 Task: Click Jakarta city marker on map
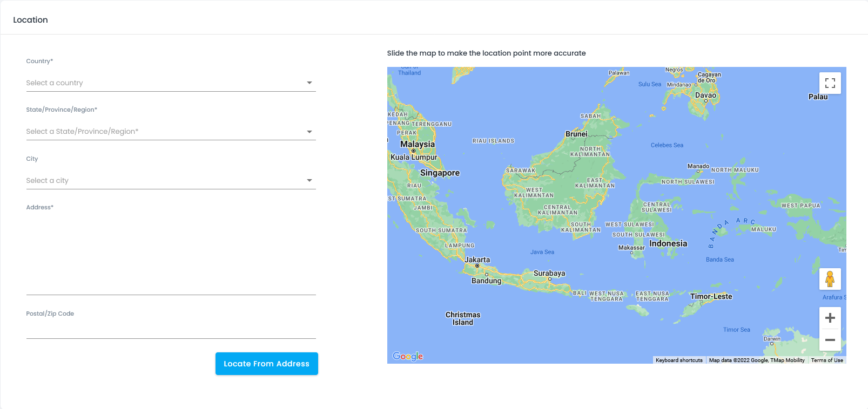tap(477, 265)
